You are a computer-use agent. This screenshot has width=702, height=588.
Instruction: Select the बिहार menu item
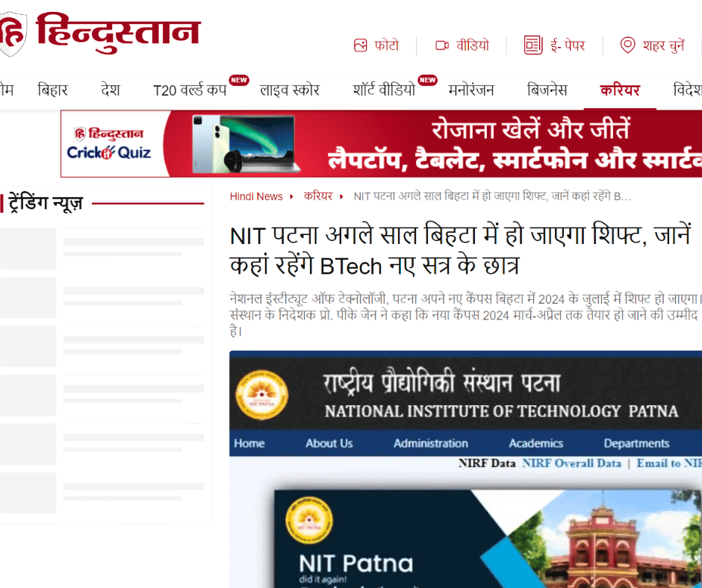(52, 90)
